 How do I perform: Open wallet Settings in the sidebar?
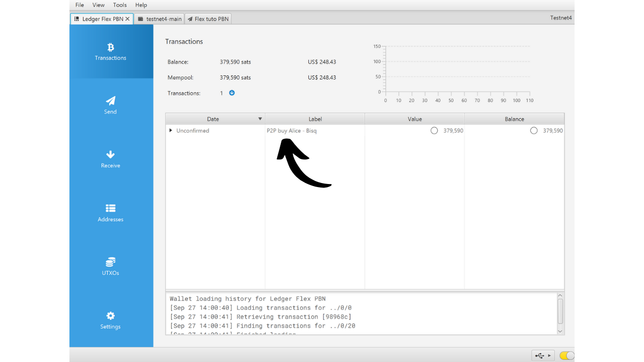[111, 320]
